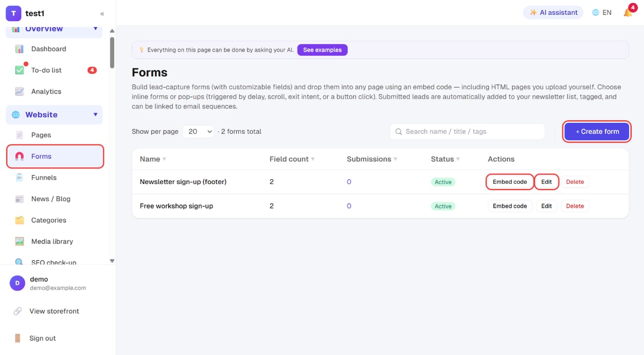Click the Media library picture icon

19,242
